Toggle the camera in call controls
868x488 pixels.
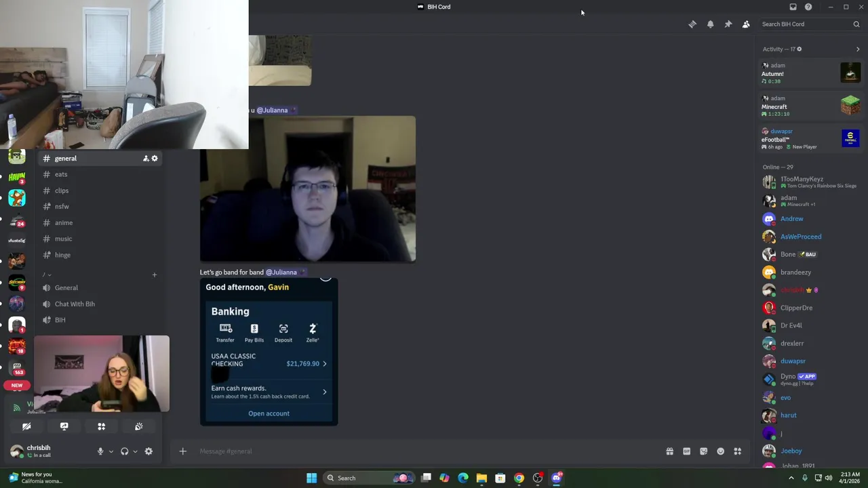point(26,426)
